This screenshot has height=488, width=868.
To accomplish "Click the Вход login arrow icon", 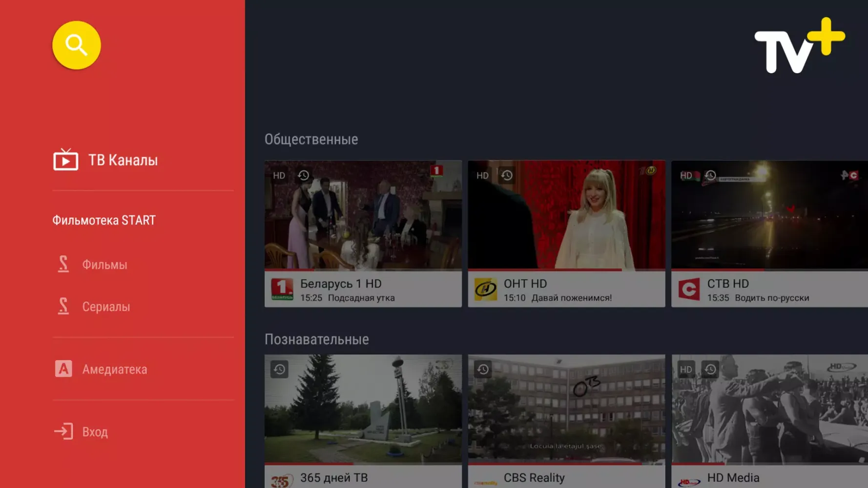I will 63,431.
